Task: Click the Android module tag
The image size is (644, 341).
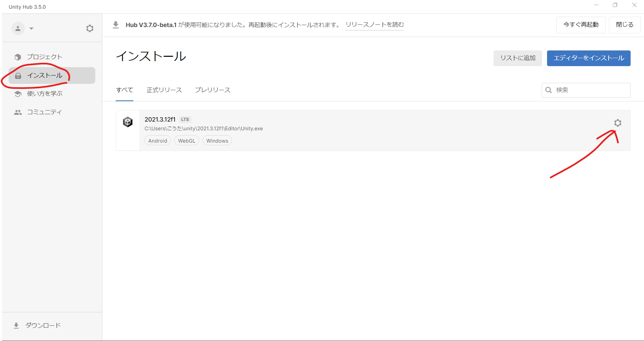Action: pyautogui.click(x=158, y=141)
